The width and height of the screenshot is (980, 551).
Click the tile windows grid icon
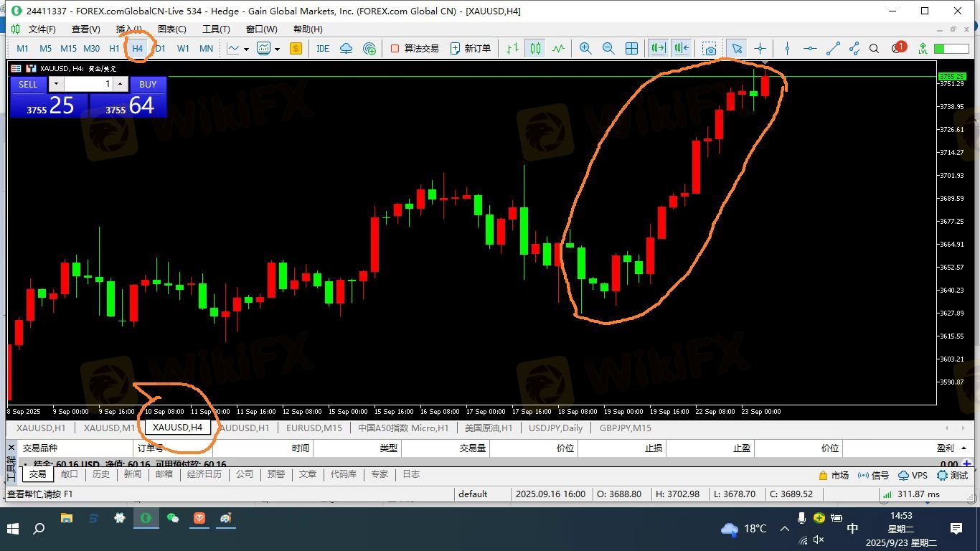pos(631,49)
